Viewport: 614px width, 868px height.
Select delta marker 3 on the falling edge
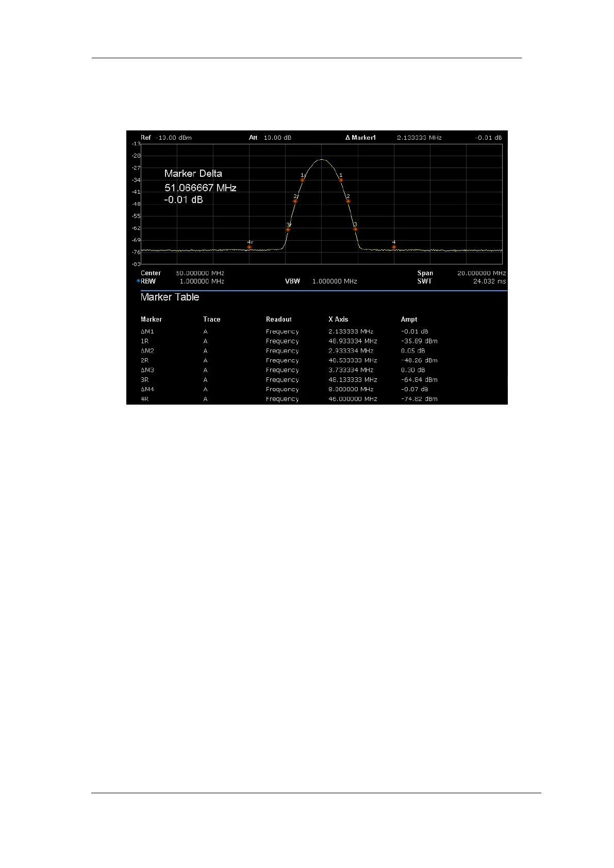pyautogui.click(x=355, y=229)
